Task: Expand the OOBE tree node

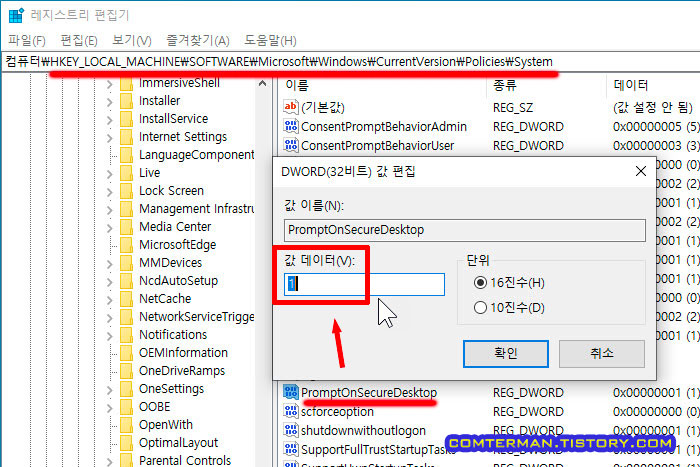Action: (x=109, y=408)
